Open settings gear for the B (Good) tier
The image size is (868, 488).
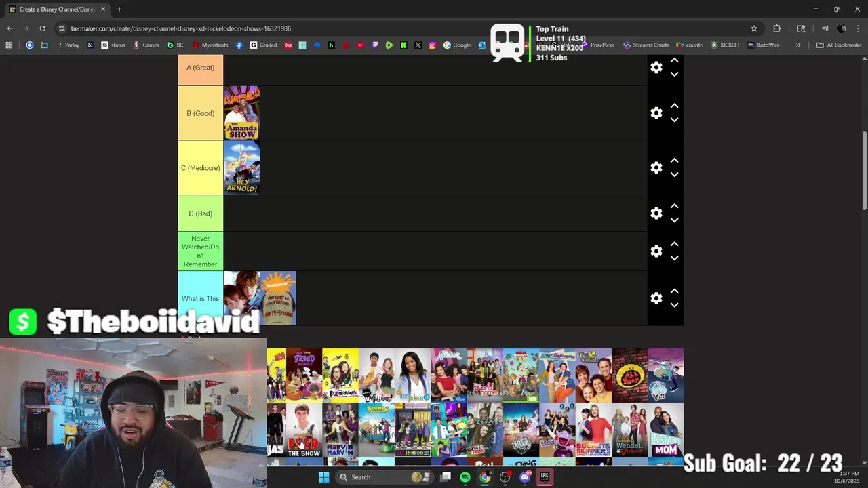click(656, 113)
